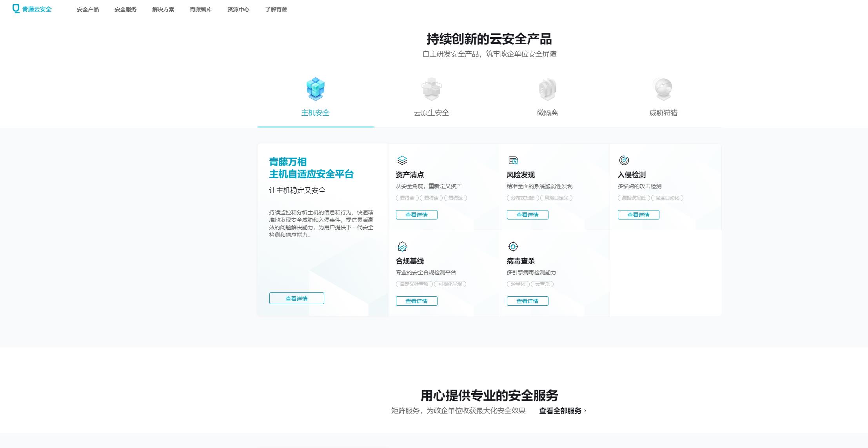The height and width of the screenshot is (448, 868).
Task: Click the 入侵检测 radar icon
Action: (624, 160)
